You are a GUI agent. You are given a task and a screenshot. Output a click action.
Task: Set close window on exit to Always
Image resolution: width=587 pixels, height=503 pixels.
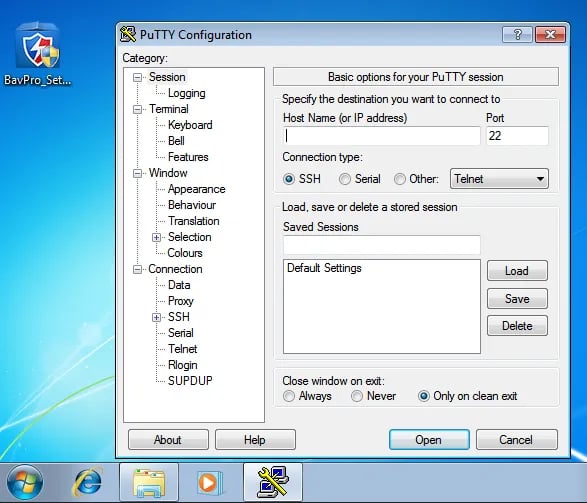[x=289, y=396]
